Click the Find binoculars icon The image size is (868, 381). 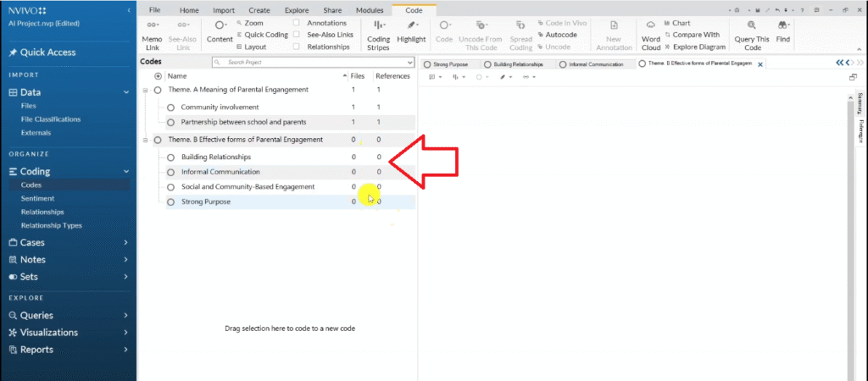tap(783, 27)
